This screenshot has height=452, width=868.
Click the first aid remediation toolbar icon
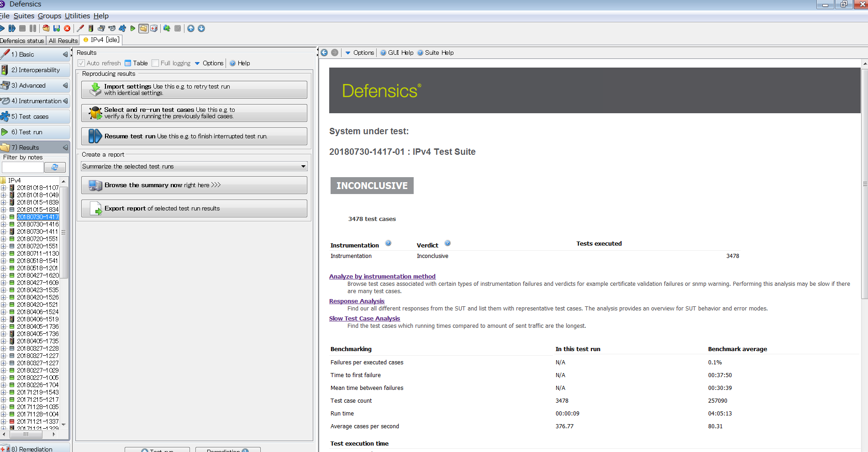pos(154,28)
